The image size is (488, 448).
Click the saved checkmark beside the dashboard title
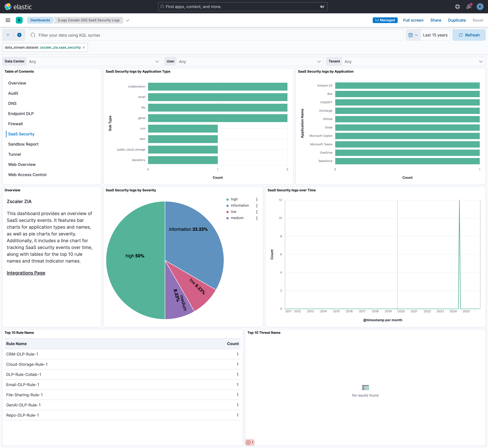point(128,20)
